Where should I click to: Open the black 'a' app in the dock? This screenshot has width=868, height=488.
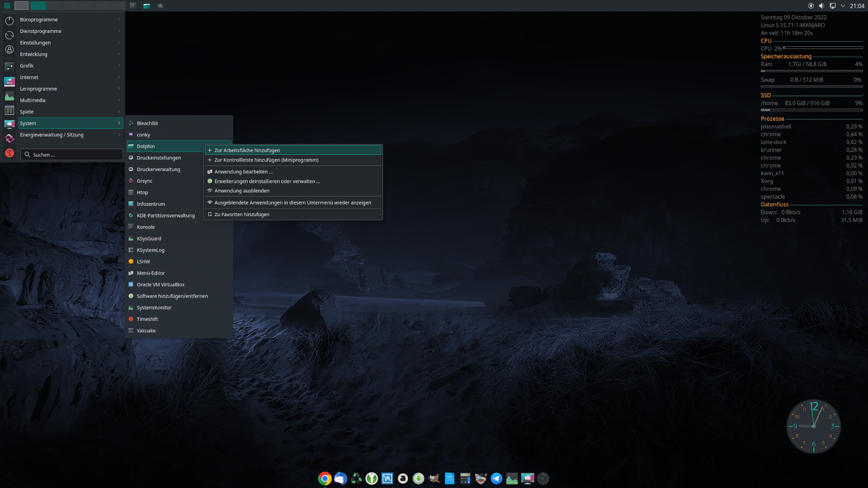click(403, 478)
